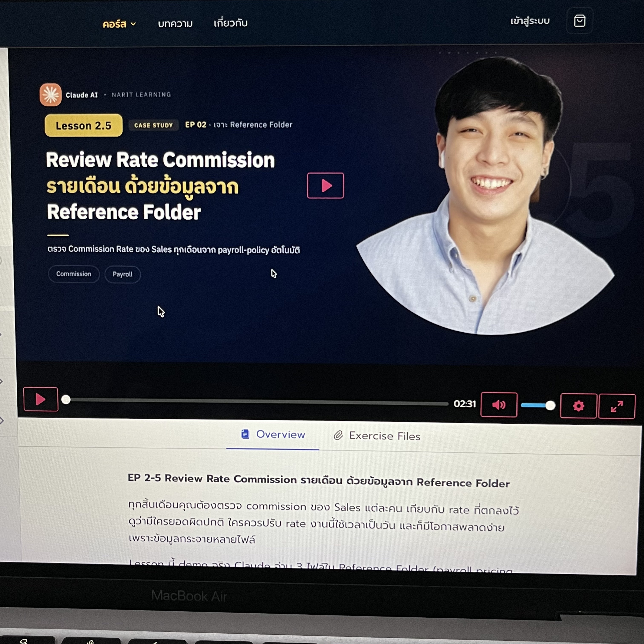Click the Overview tab document icon
644x644 pixels.
245,434
